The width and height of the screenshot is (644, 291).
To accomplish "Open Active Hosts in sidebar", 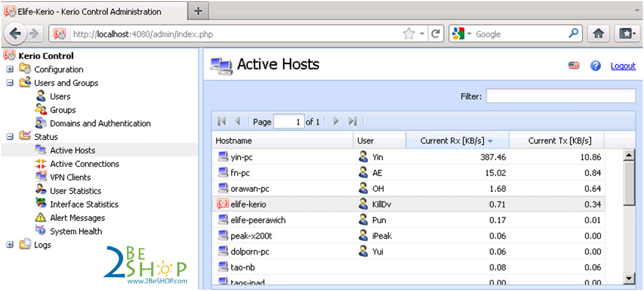I will click(72, 150).
